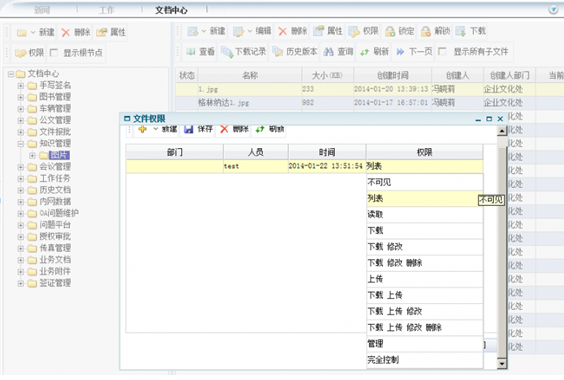Click 删除 red X in 文件权限 dialog

point(224,129)
